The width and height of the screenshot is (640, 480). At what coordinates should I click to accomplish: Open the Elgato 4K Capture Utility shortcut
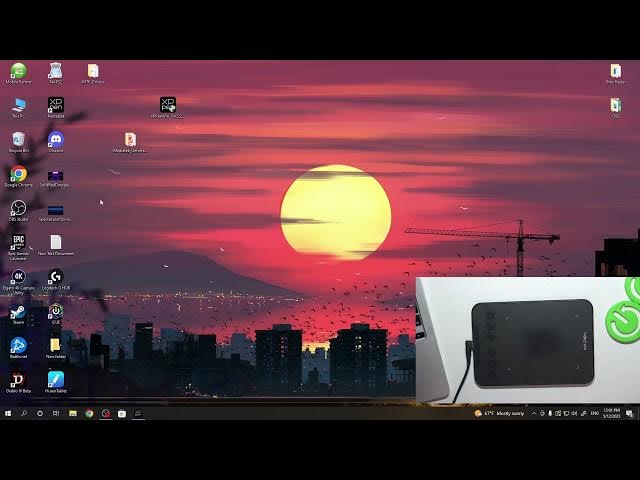18,282
